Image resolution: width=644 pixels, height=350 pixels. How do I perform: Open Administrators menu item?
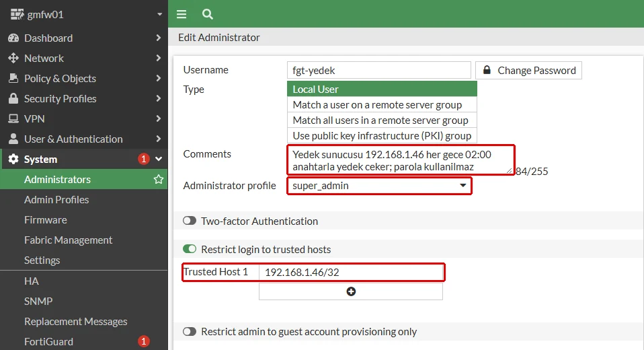tap(84, 179)
